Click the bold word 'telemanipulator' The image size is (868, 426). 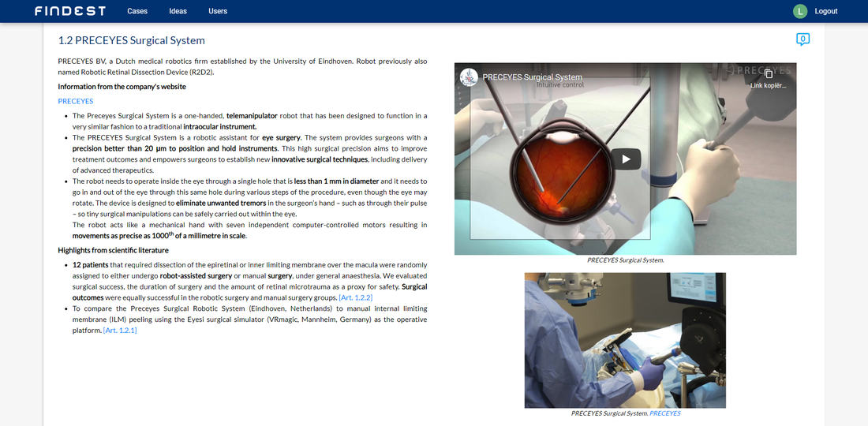point(252,116)
